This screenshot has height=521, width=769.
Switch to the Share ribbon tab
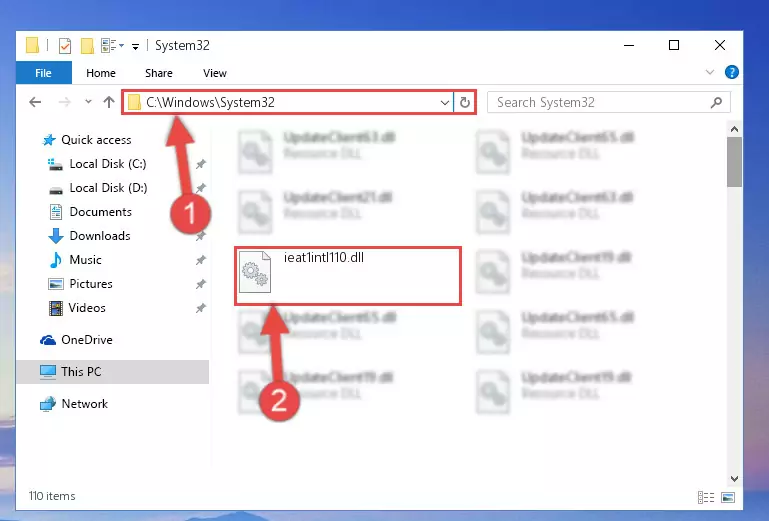pos(159,73)
